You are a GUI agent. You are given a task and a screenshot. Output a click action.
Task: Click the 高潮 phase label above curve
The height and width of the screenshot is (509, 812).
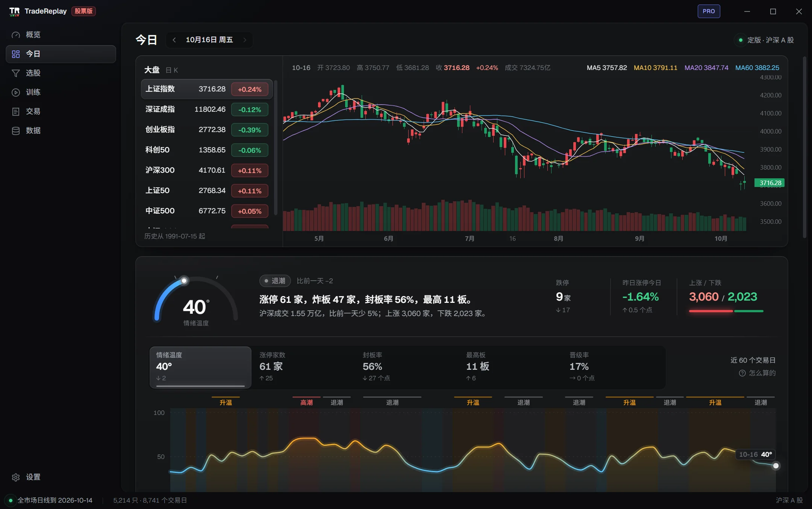306,402
